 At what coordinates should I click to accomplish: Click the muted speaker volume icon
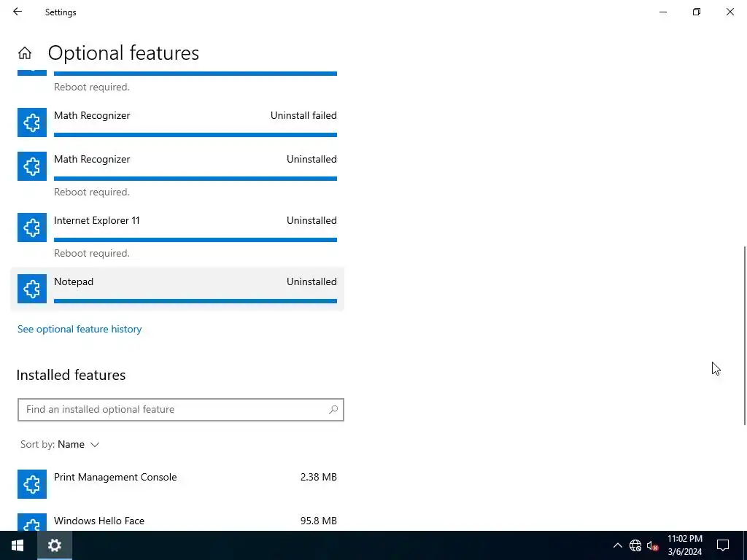[652, 545]
